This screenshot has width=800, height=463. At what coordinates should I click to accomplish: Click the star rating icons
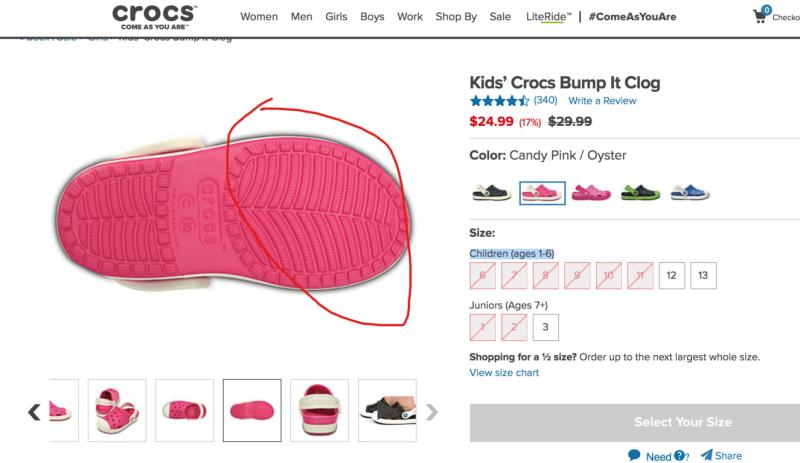click(x=499, y=101)
